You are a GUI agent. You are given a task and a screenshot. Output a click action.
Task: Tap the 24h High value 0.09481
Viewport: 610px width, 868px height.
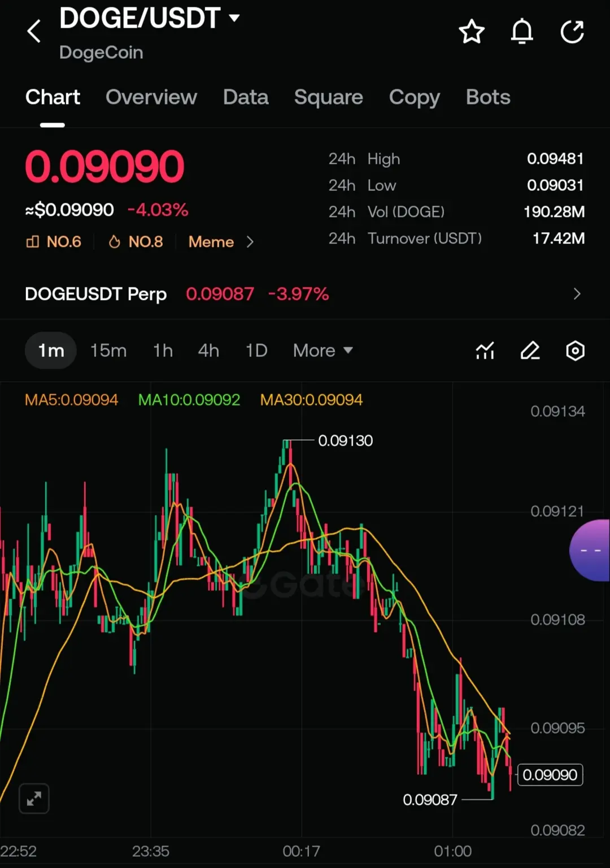coord(555,159)
